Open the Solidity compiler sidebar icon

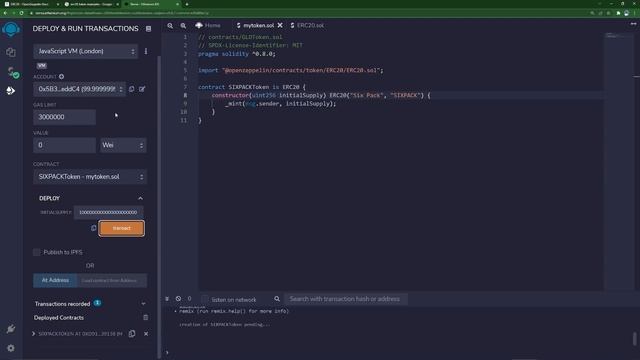point(12,72)
